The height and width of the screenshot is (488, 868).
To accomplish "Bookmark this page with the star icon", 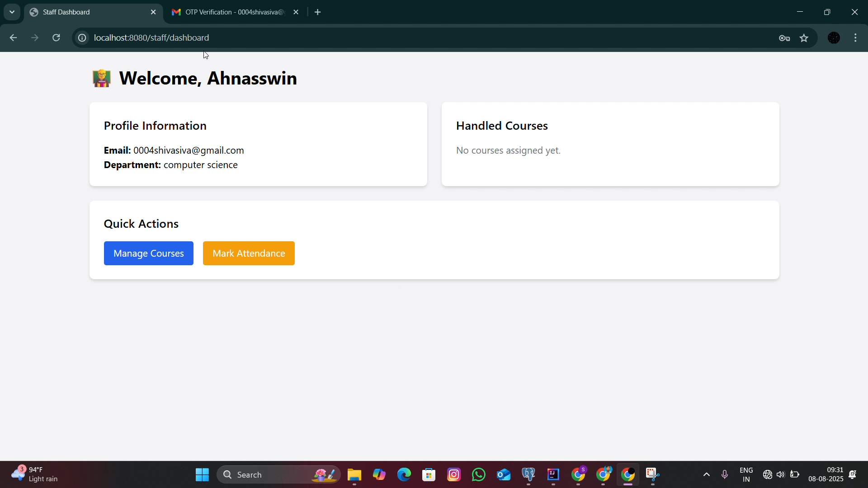I will [x=804, y=38].
